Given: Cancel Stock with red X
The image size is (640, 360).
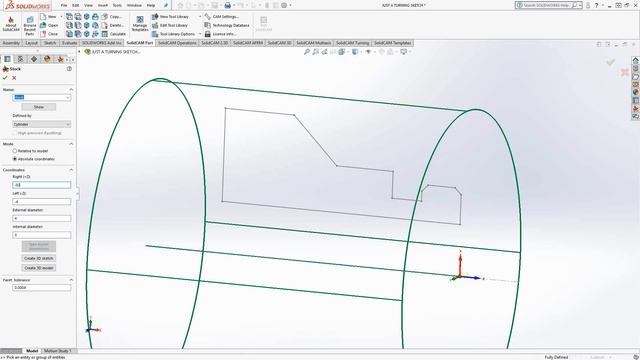Looking at the screenshot, I should click(x=14, y=78).
